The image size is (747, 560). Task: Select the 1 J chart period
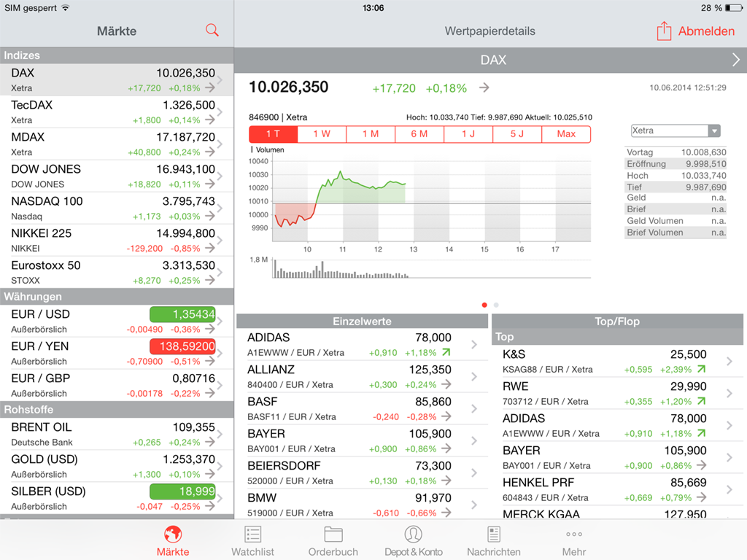[468, 134]
